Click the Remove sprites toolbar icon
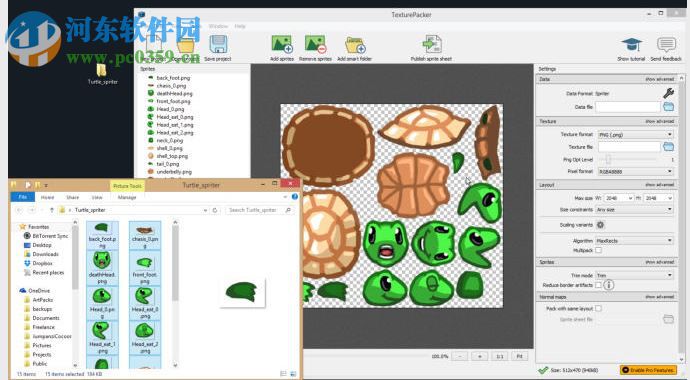 coord(315,44)
